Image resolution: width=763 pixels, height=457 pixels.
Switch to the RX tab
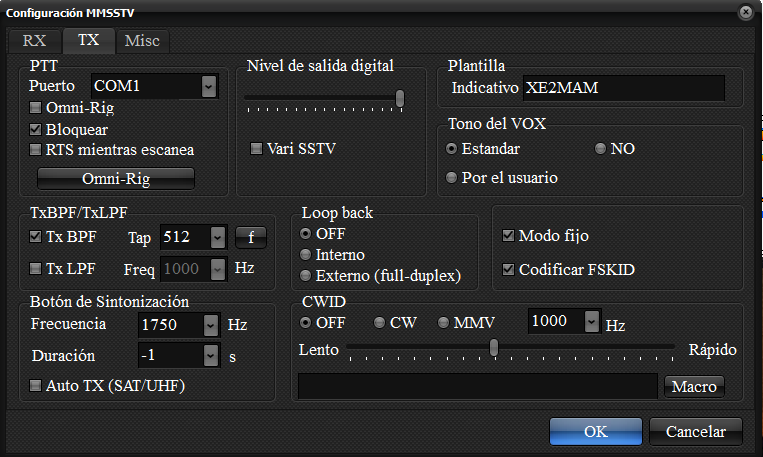(34, 40)
